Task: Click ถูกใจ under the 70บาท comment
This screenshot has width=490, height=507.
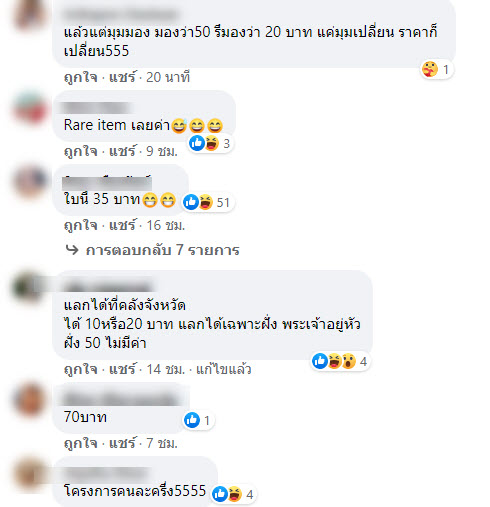Action: pyautogui.click(x=81, y=443)
